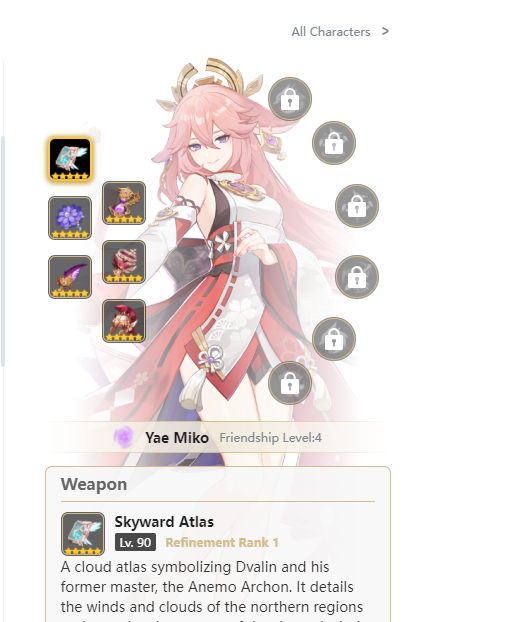Open the second locked constellation node from top
This screenshot has height=622, width=515.
[x=334, y=143]
